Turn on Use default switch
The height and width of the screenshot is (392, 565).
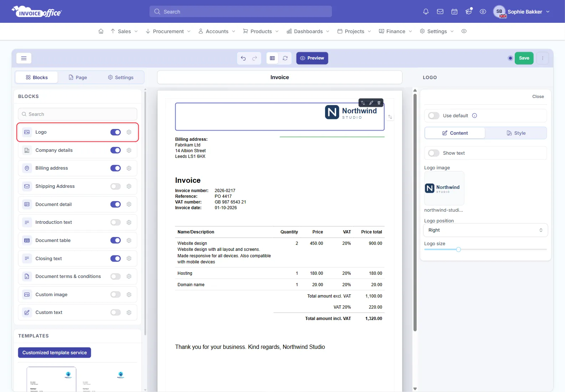(434, 115)
